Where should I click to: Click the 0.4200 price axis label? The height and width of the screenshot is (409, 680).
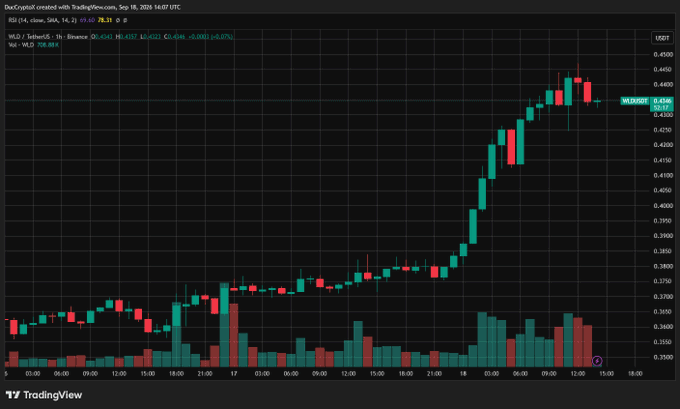click(663, 145)
